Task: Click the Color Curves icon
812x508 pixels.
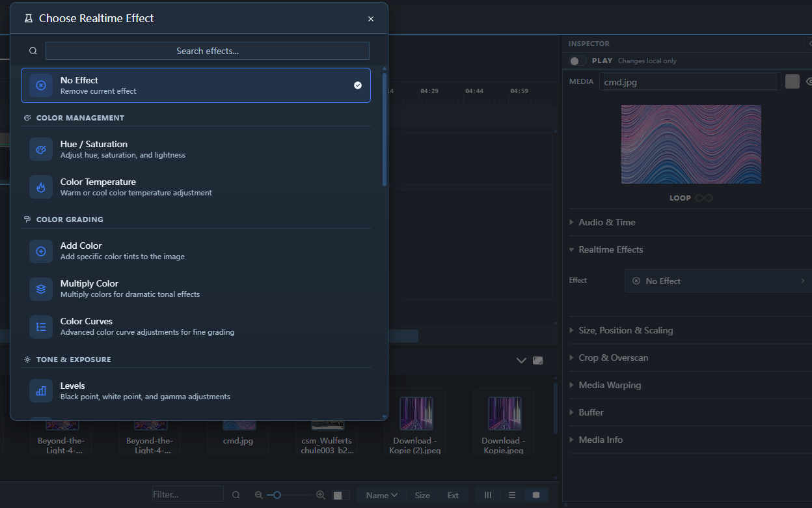Action: pyautogui.click(x=41, y=326)
